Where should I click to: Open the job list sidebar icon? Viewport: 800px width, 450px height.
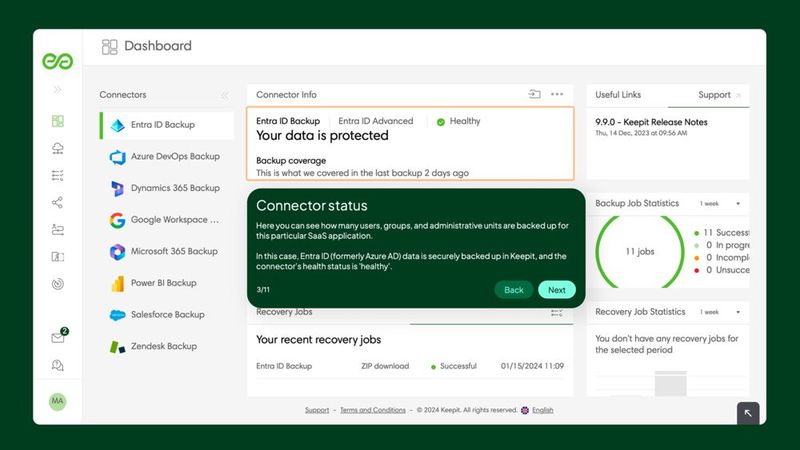pos(58,176)
